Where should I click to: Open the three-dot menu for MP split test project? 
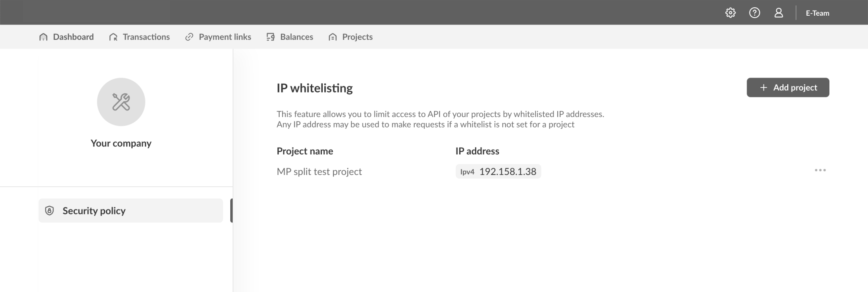[820, 170]
